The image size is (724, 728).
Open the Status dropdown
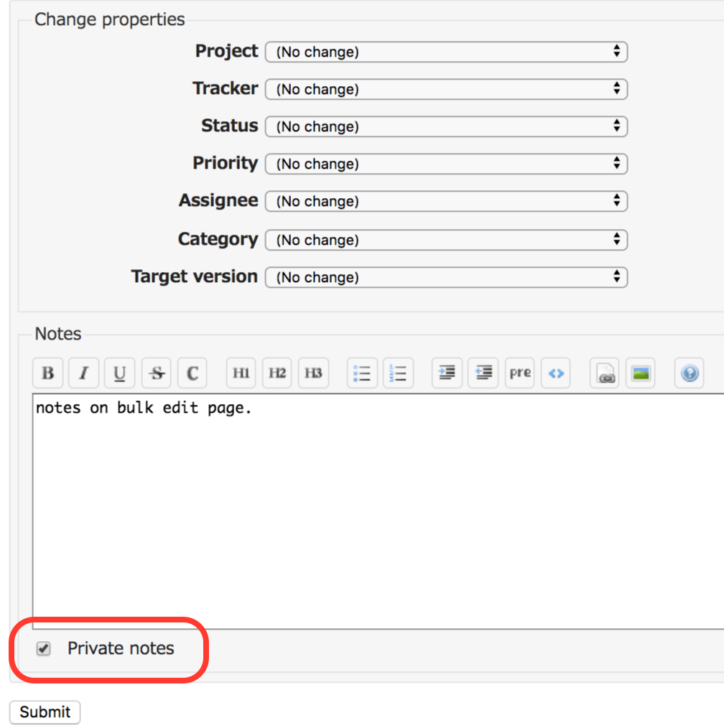coord(446,126)
